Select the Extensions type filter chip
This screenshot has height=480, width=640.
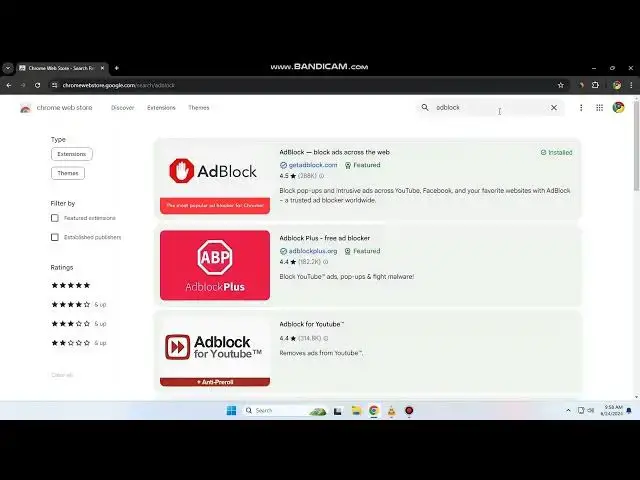coord(72,154)
